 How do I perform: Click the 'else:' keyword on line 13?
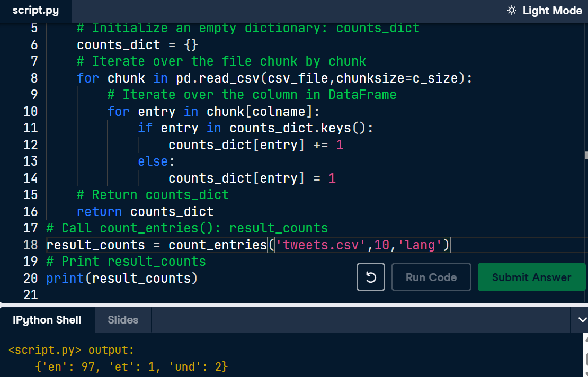(156, 161)
